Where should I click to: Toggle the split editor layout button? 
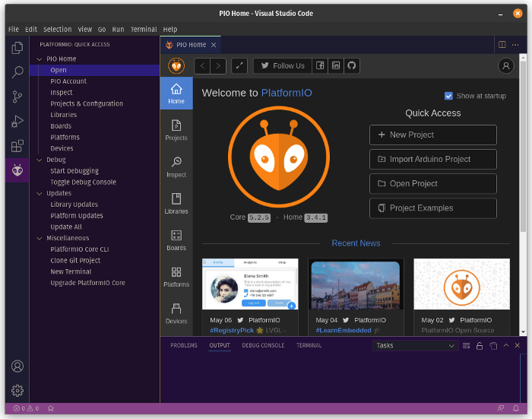coord(502,45)
